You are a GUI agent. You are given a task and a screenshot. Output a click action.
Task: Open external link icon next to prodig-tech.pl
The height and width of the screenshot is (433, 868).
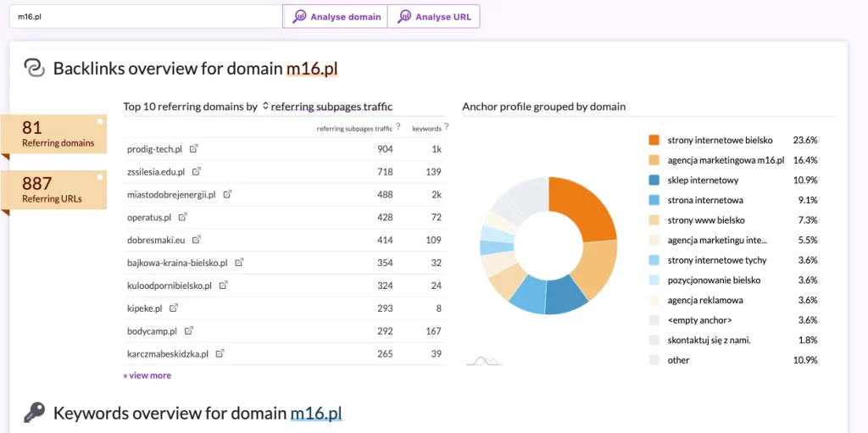[x=194, y=149]
